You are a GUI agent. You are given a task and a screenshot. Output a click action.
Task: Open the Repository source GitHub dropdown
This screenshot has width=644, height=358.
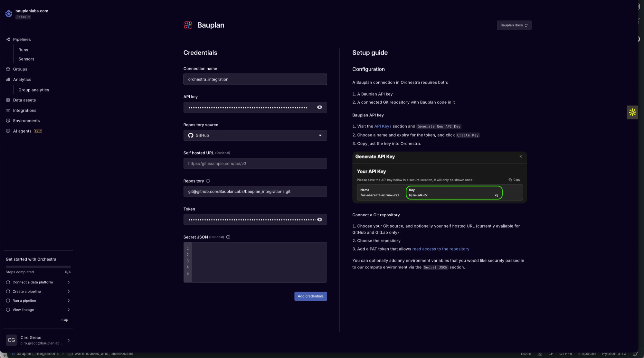255,136
